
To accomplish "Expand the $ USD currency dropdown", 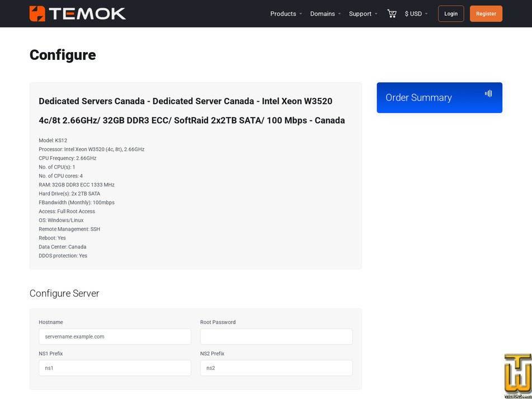I will [x=416, y=13].
